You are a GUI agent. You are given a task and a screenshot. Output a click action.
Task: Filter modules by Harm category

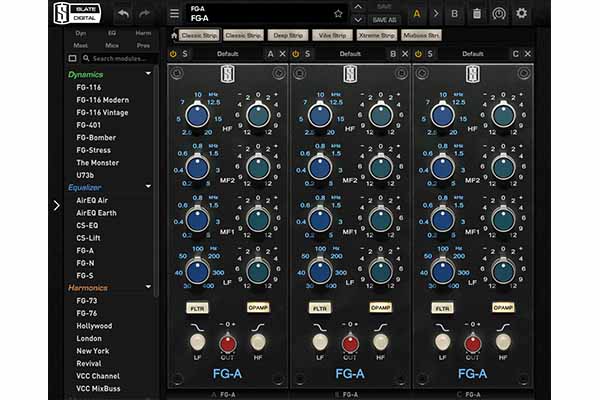pos(143,33)
